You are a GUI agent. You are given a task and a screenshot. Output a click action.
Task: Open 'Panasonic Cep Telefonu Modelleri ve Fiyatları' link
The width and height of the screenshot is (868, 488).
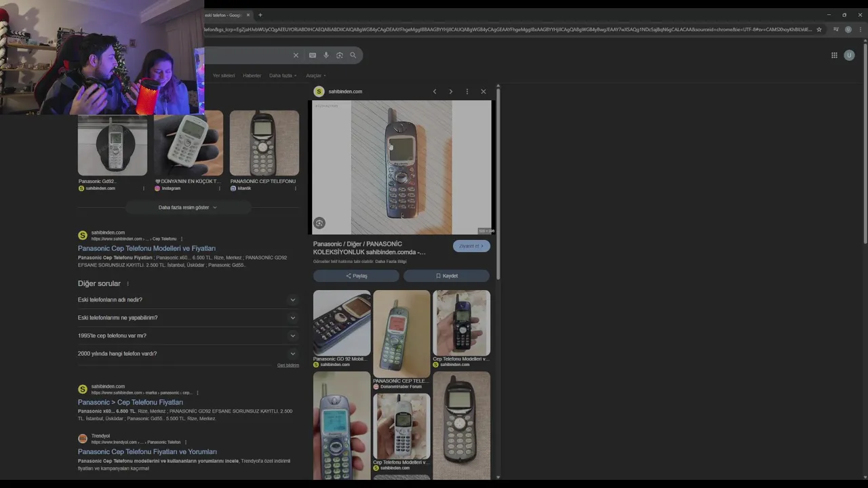[x=146, y=249]
